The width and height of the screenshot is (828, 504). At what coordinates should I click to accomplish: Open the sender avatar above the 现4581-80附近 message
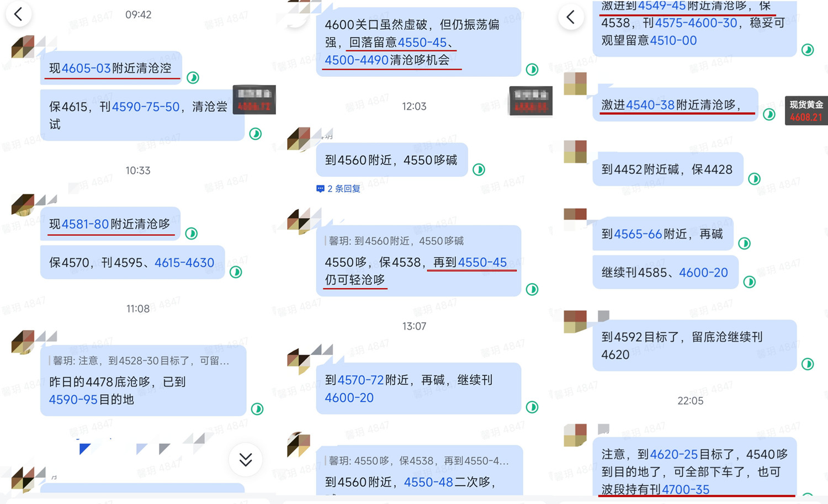(x=23, y=204)
